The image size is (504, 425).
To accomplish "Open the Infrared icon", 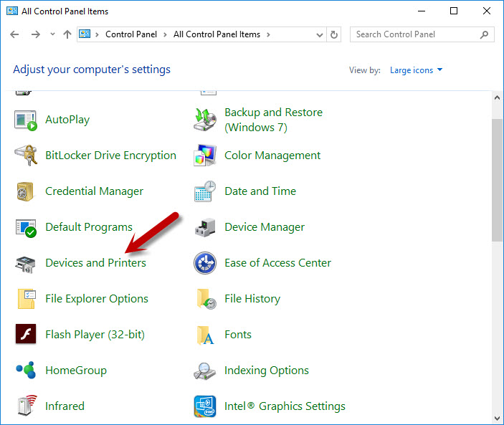I will (27, 406).
